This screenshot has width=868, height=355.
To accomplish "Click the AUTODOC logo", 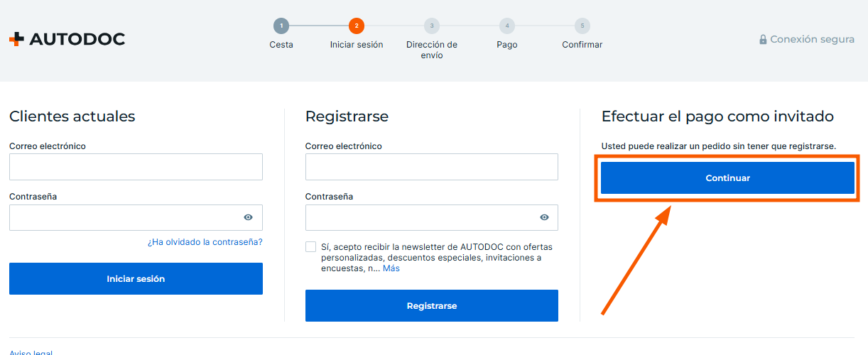I will [67, 39].
